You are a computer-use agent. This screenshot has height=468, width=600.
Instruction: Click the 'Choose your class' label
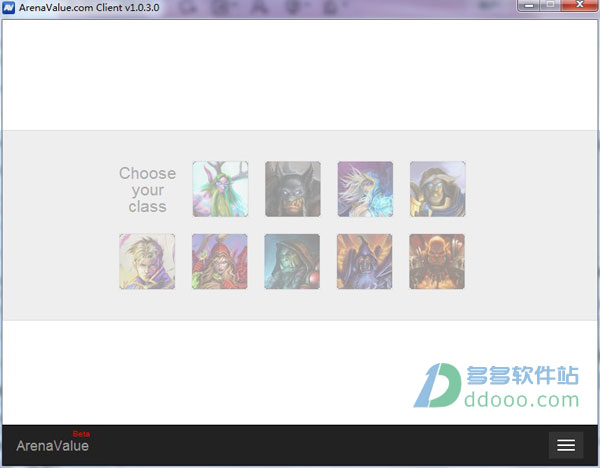(148, 190)
